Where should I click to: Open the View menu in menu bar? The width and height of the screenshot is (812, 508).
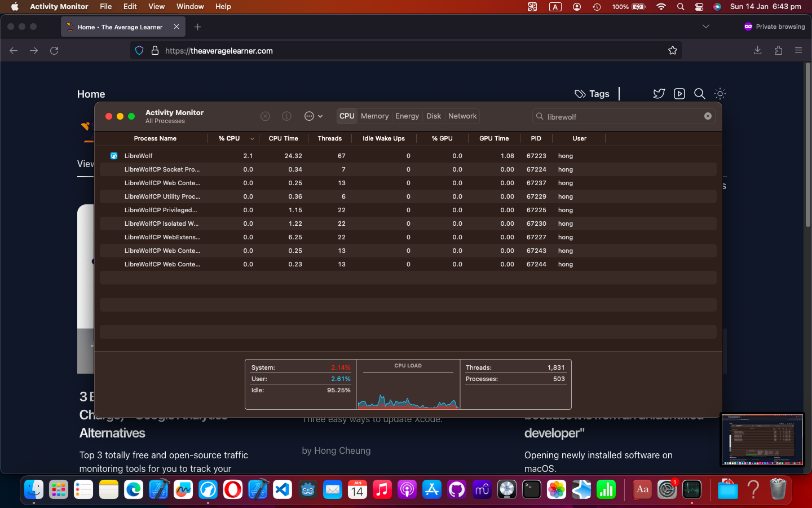pos(156,7)
